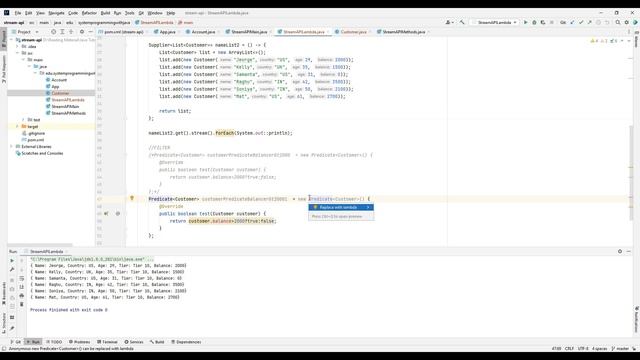Hide the Project panel with minus icon
Viewport: 640px width, 360px height.
pyautogui.click(x=90, y=32)
